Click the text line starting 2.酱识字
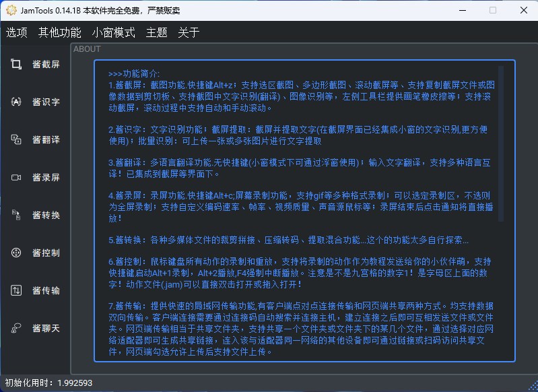The width and height of the screenshot is (538, 392). (298, 129)
